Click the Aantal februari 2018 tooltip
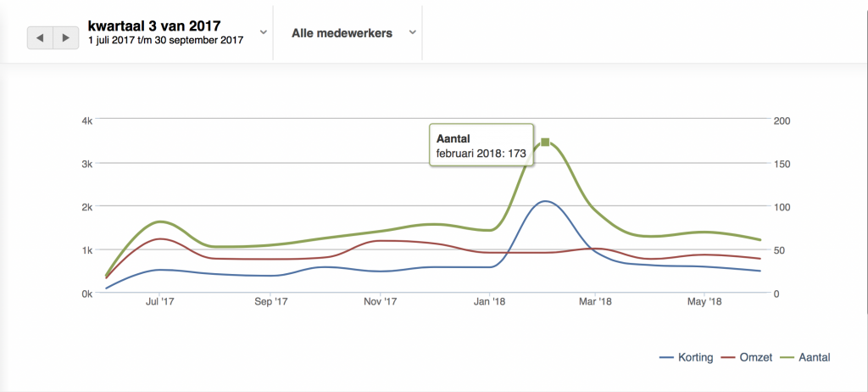The width and height of the screenshot is (868, 392). pos(481,145)
